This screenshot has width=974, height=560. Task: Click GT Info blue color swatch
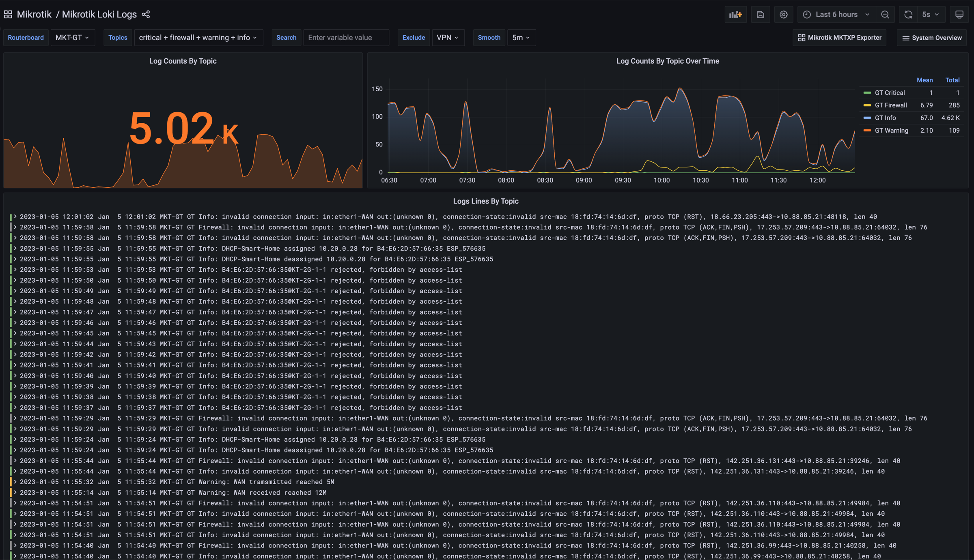click(x=867, y=118)
